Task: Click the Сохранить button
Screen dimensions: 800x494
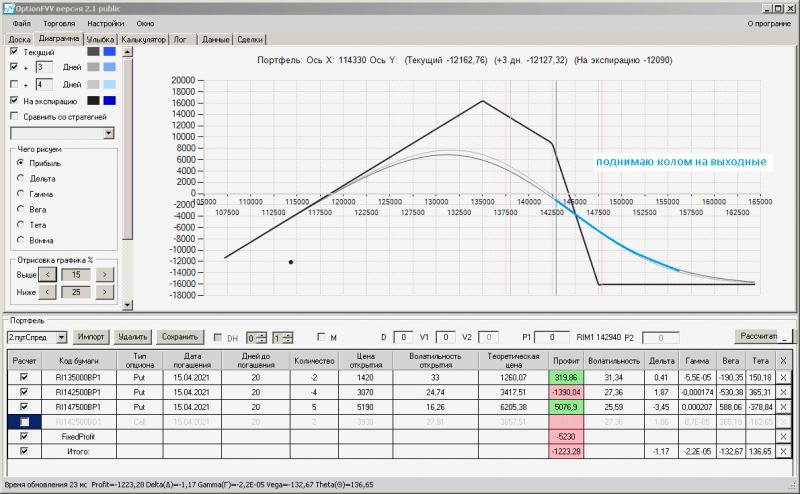Action: click(x=180, y=337)
